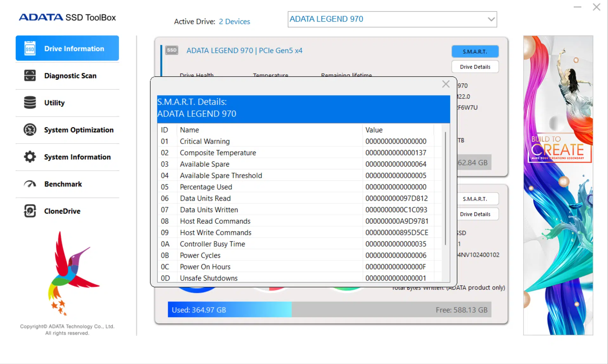The image size is (608, 364).
Task: Click value 00000000895D5CE
Action: tap(397, 233)
